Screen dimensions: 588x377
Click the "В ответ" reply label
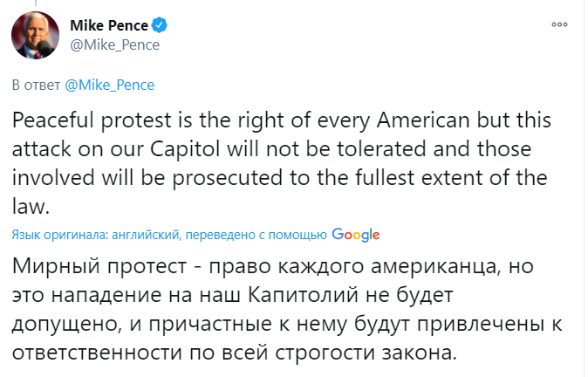(x=35, y=86)
